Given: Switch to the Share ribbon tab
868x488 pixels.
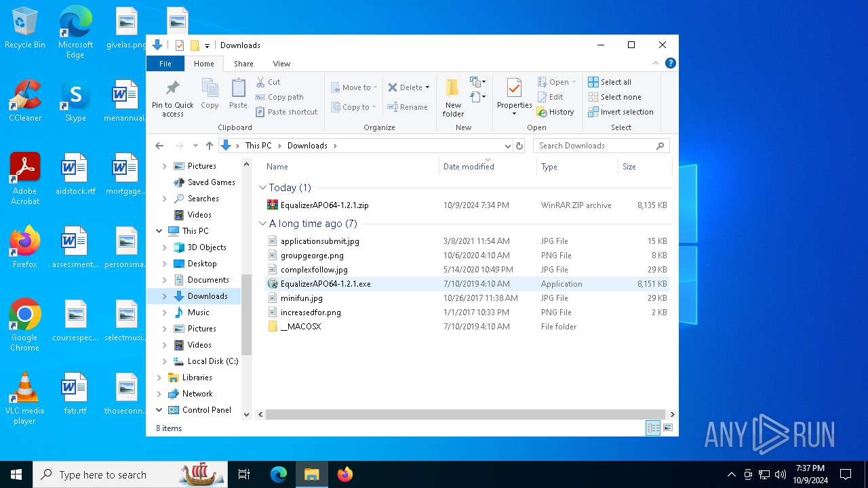Looking at the screenshot, I should point(243,64).
